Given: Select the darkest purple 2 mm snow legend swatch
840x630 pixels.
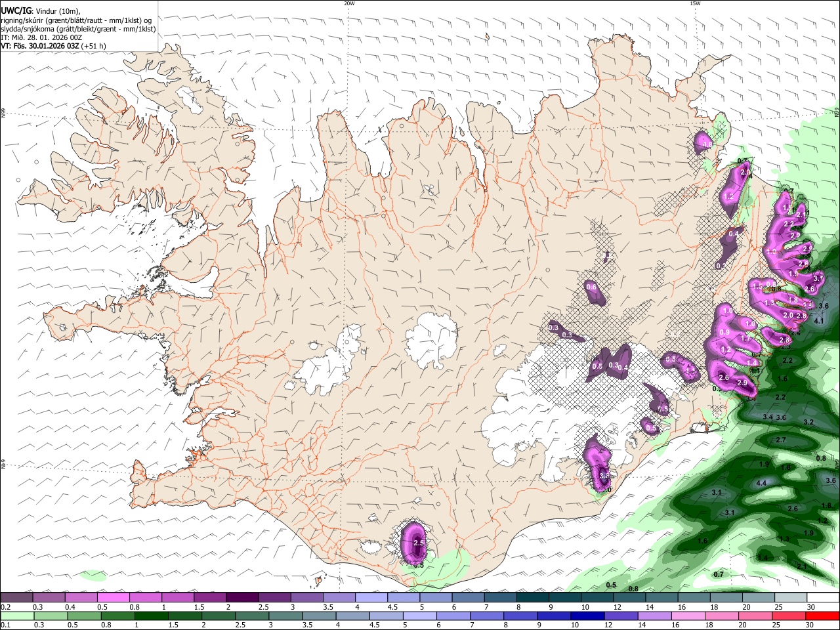Looking at the screenshot, I should (242, 598).
